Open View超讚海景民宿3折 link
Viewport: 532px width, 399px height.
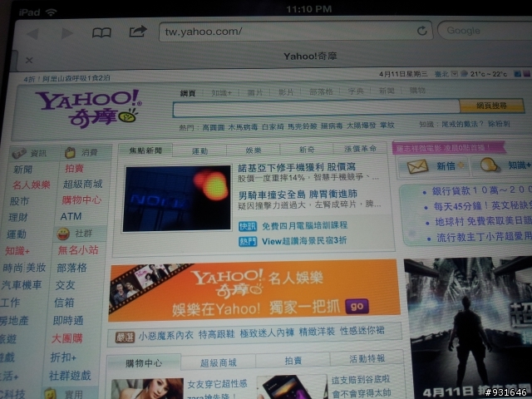tap(304, 241)
